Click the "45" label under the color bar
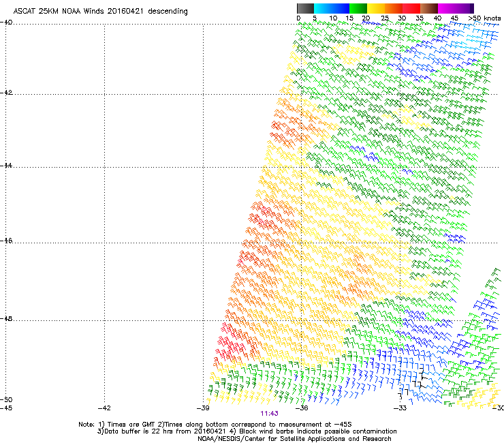Viewport: 504px width, 443px height. 454,18
